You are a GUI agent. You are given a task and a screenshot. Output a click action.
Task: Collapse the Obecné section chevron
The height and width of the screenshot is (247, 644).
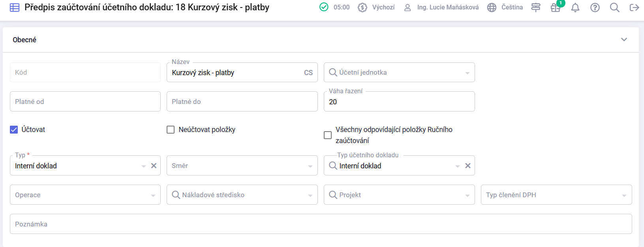pos(624,40)
